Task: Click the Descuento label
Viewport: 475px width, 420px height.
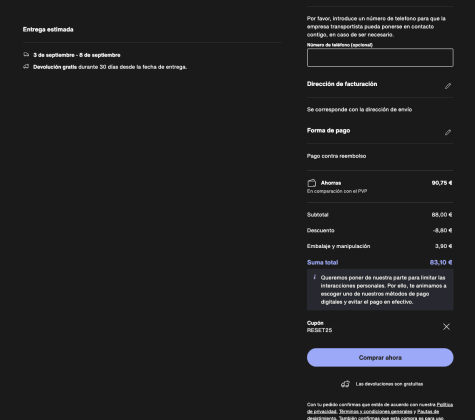Action: (321, 230)
